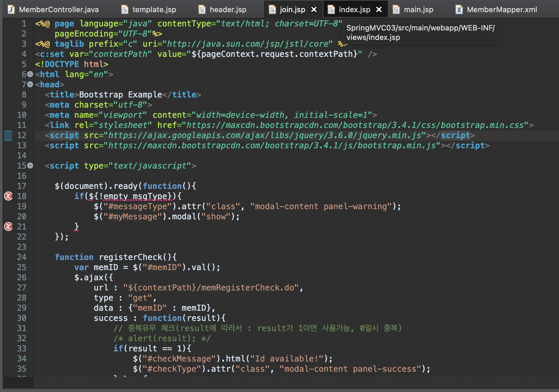Viewport: 559px width, 392px height.
Task: Click the Korean comment on line 31
Action: click(258, 328)
